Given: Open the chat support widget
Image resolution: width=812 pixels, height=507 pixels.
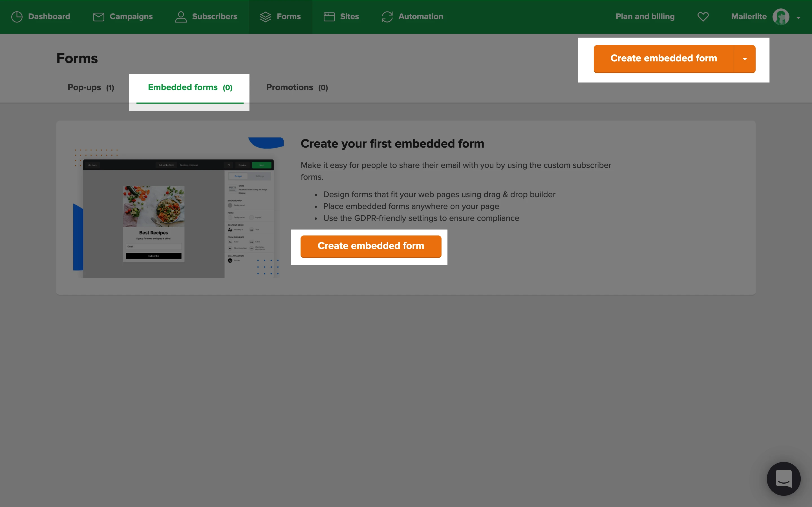Looking at the screenshot, I should pyautogui.click(x=783, y=479).
